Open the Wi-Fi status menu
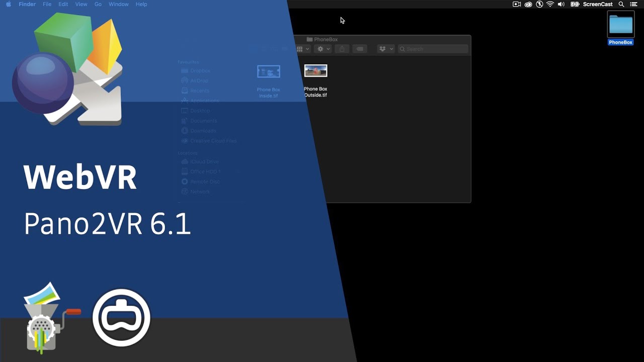Viewport: 644px width, 362px height. (x=550, y=4)
